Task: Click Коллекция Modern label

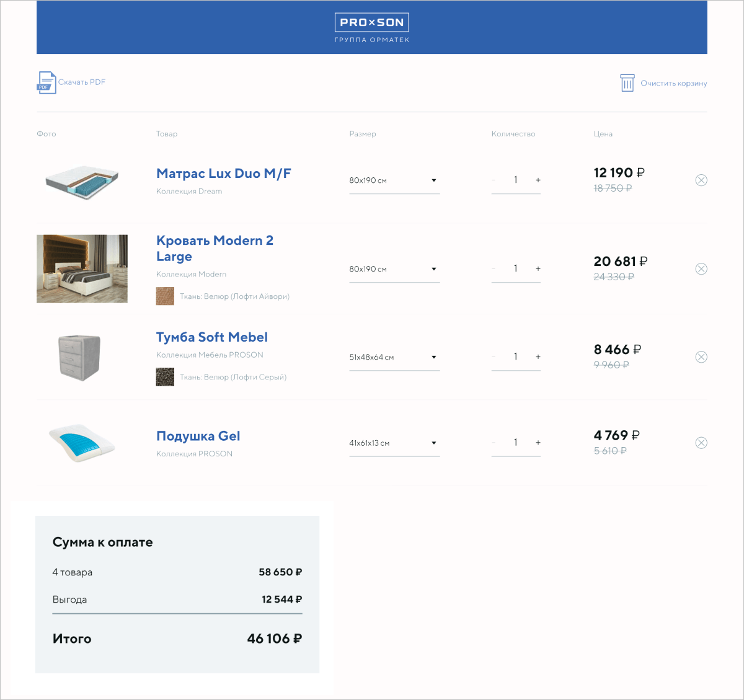Action: [192, 274]
